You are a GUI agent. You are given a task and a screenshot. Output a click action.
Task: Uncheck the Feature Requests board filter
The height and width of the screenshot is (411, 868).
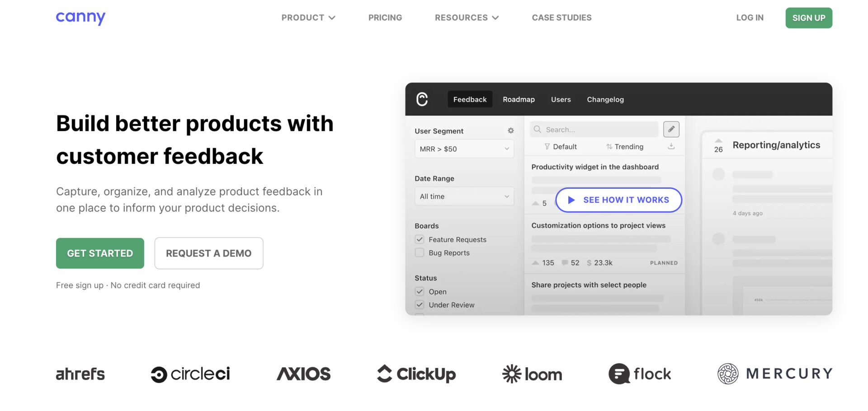coord(419,239)
